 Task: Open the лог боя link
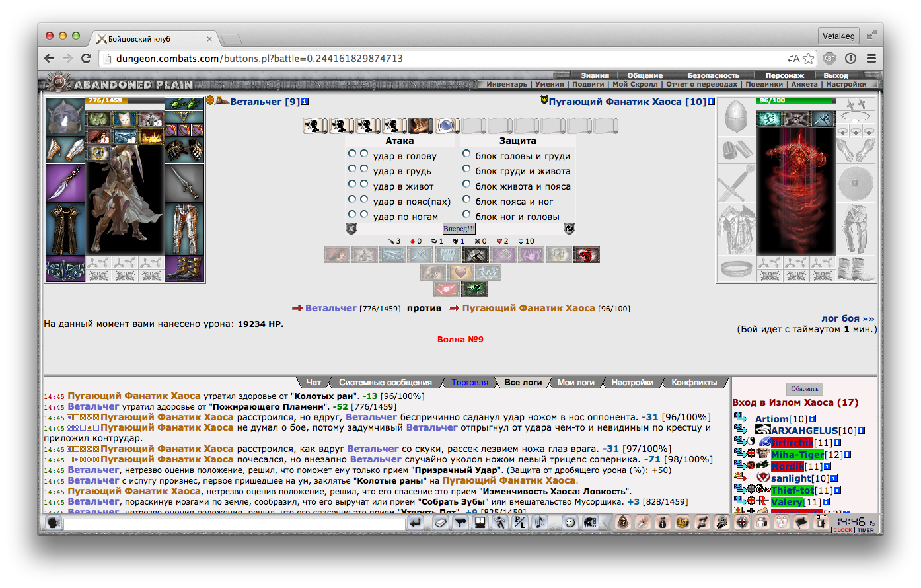click(847, 318)
